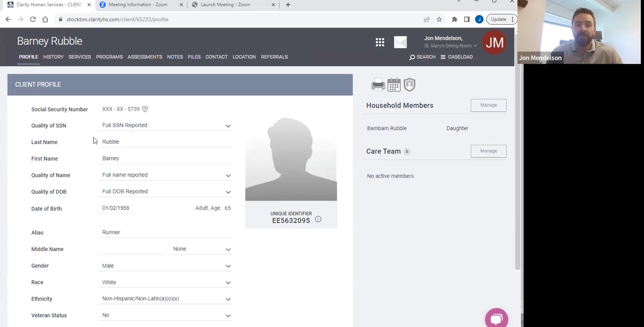Click Manage button for Care Team
The height and width of the screenshot is (327, 644).
pos(488,151)
